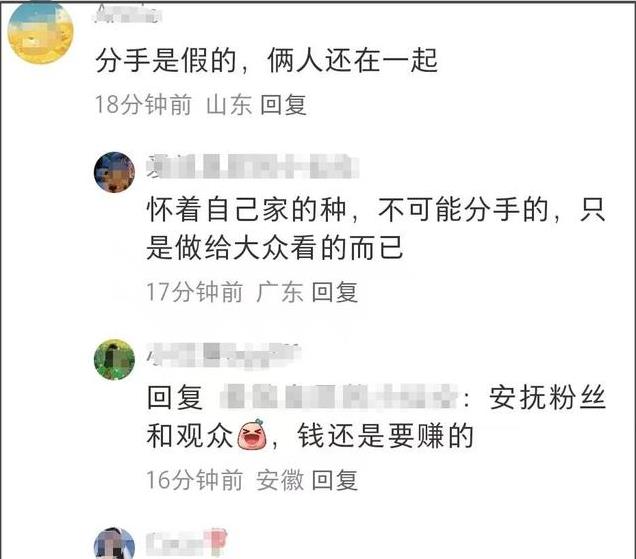Open the yellow avatar of the top commenter
The width and height of the screenshot is (636, 559).
point(40,32)
